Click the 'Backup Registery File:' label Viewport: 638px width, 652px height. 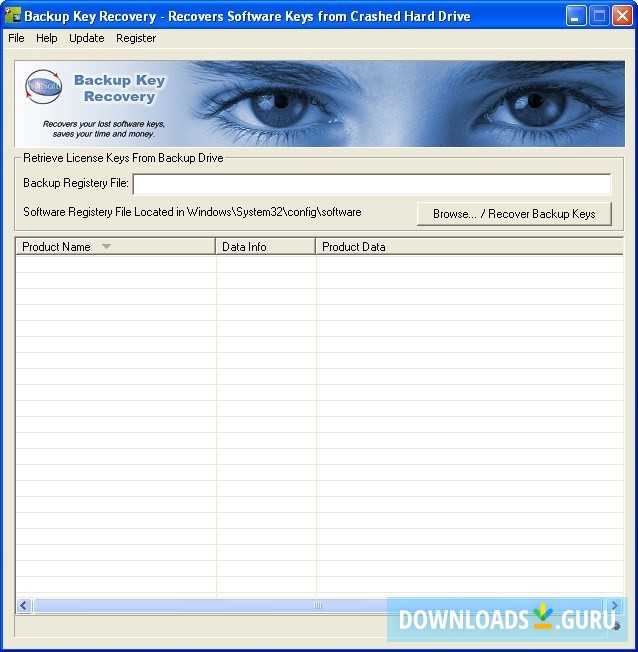(76, 183)
